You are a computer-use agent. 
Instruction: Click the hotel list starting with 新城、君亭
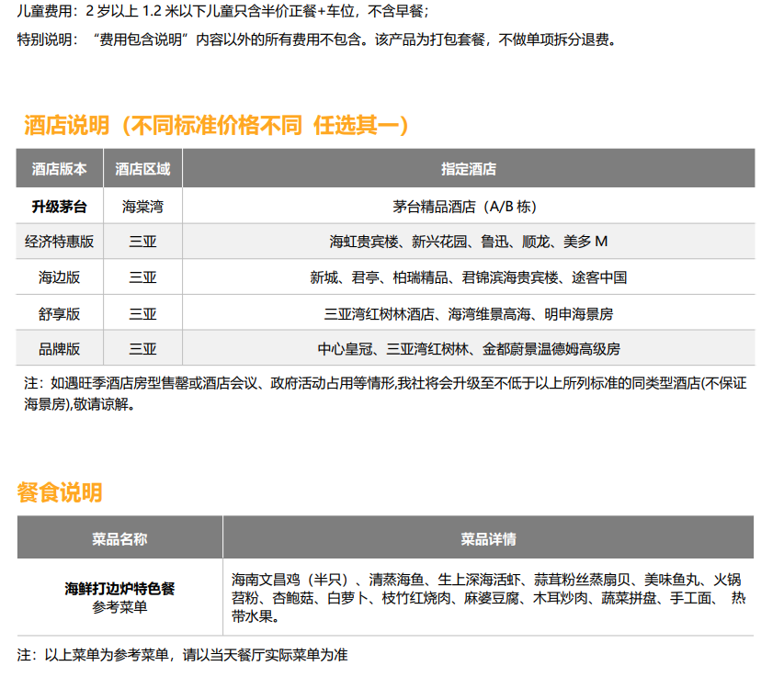[x=468, y=277]
